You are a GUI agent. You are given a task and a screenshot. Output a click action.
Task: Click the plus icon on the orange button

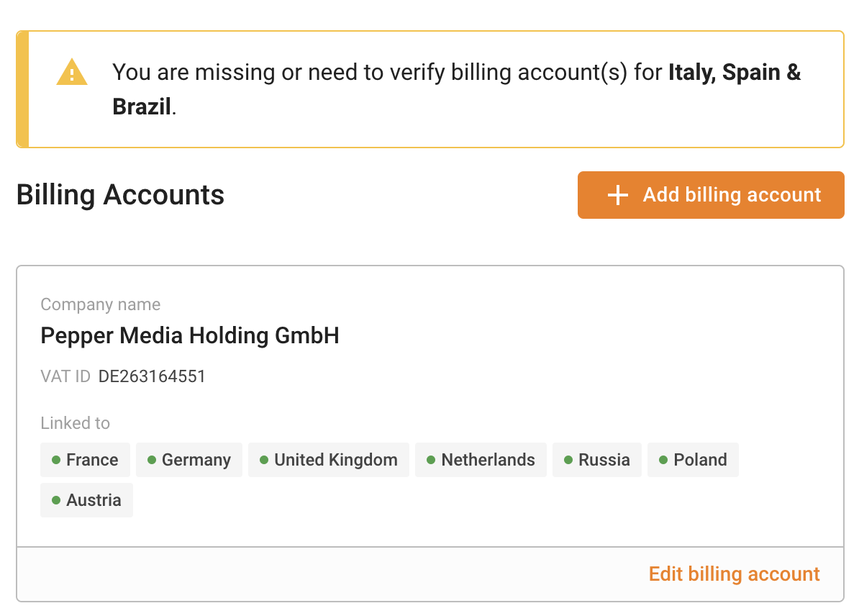(618, 195)
